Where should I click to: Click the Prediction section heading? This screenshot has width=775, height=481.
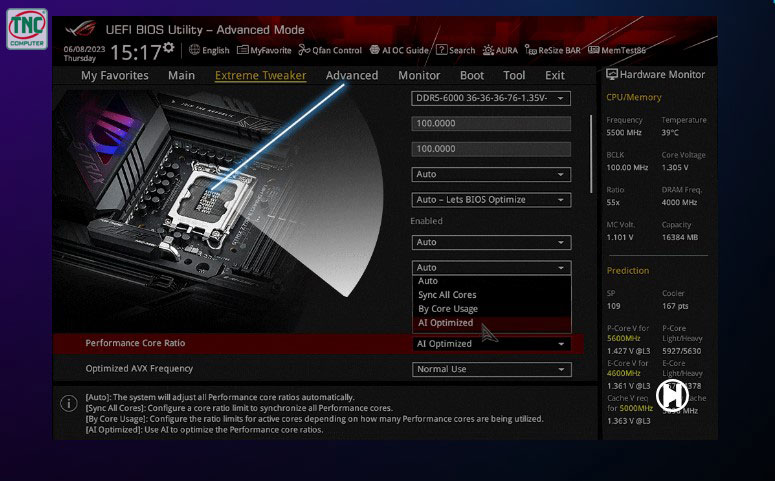[x=628, y=270]
